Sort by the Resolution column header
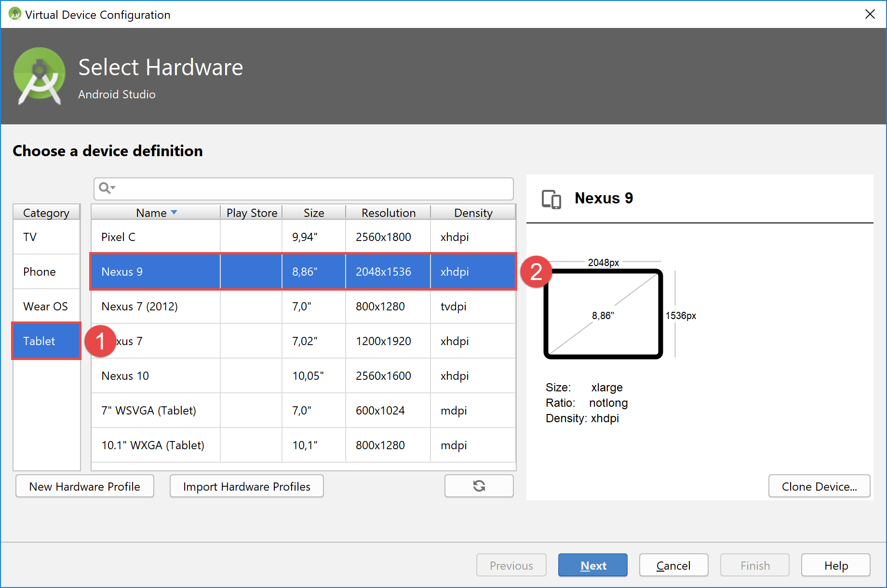Screen dimensions: 887x588 point(388,213)
